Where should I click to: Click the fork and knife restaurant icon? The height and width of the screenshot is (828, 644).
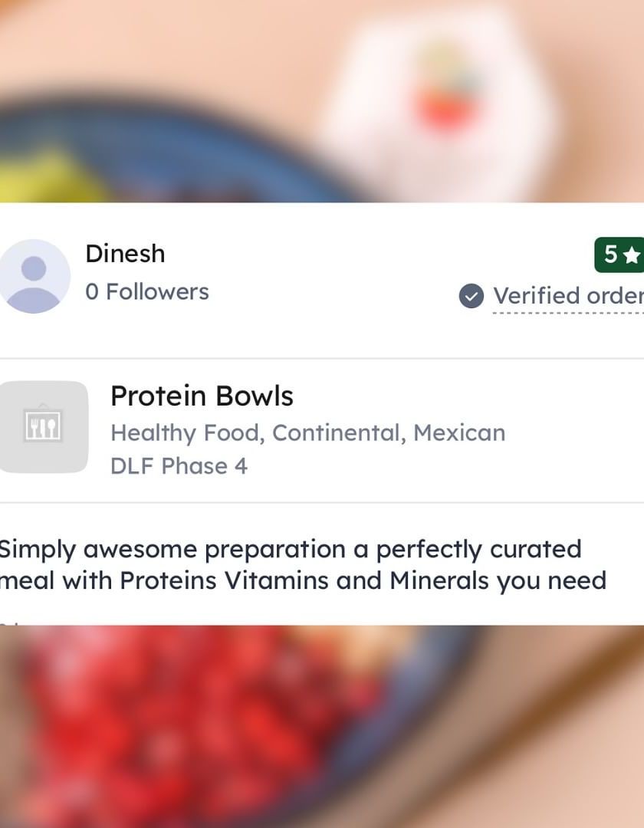43,426
